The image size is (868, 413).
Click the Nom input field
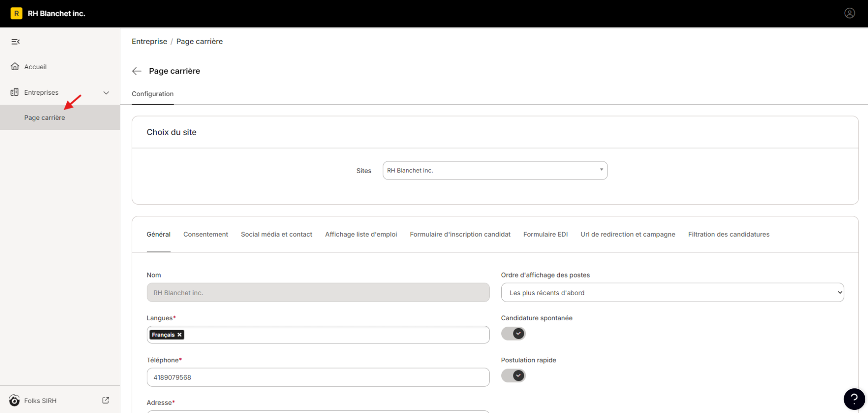pyautogui.click(x=318, y=292)
